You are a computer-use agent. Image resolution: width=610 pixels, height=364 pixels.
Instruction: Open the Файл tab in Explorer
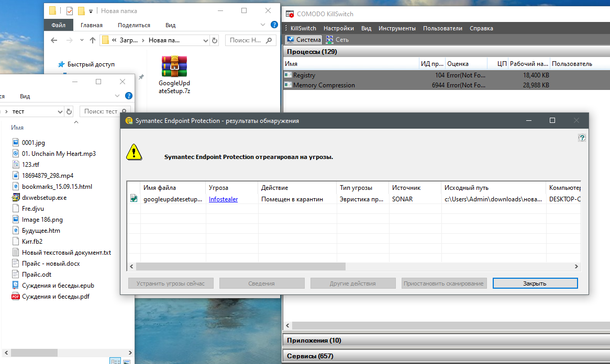(x=58, y=25)
